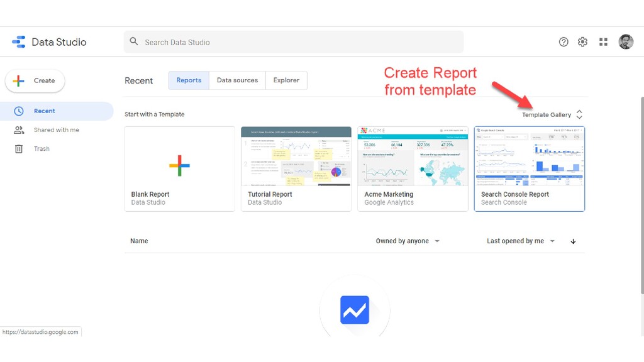644x362 pixels.
Task: Expand the Template Gallery
Action: point(552,114)
